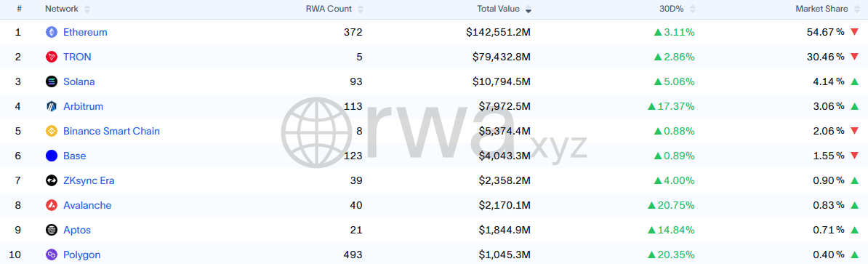Click the Arbitrum logo icon
The image size is (868, 264).
52,106
